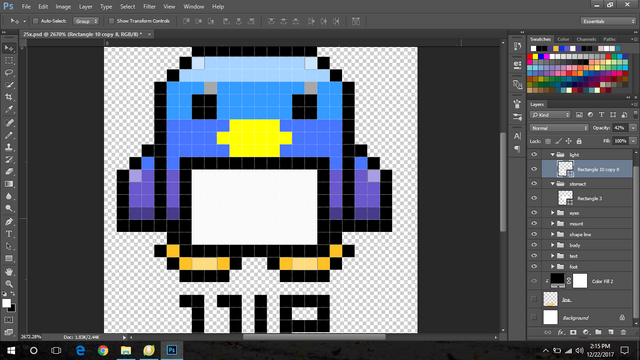
Task: Switch to the Paths tab
Action: click(x=609, y=39)
